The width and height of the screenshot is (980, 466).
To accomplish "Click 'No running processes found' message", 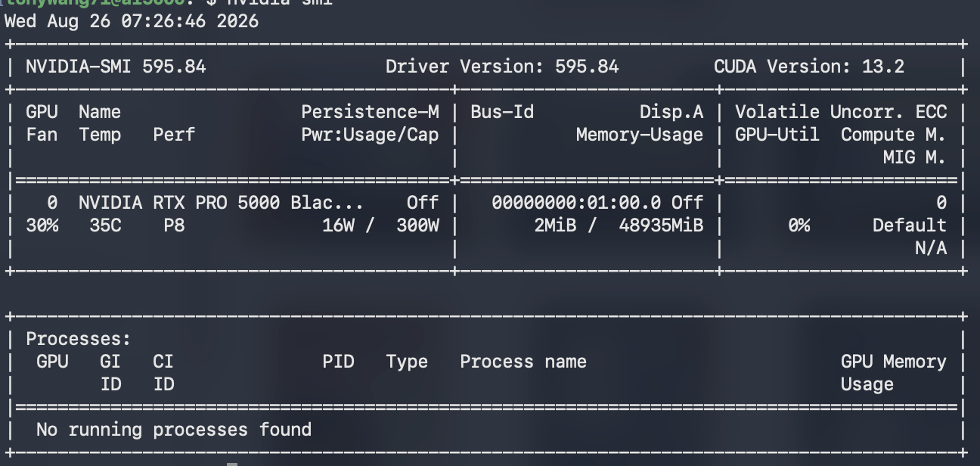I will point(174,430).
